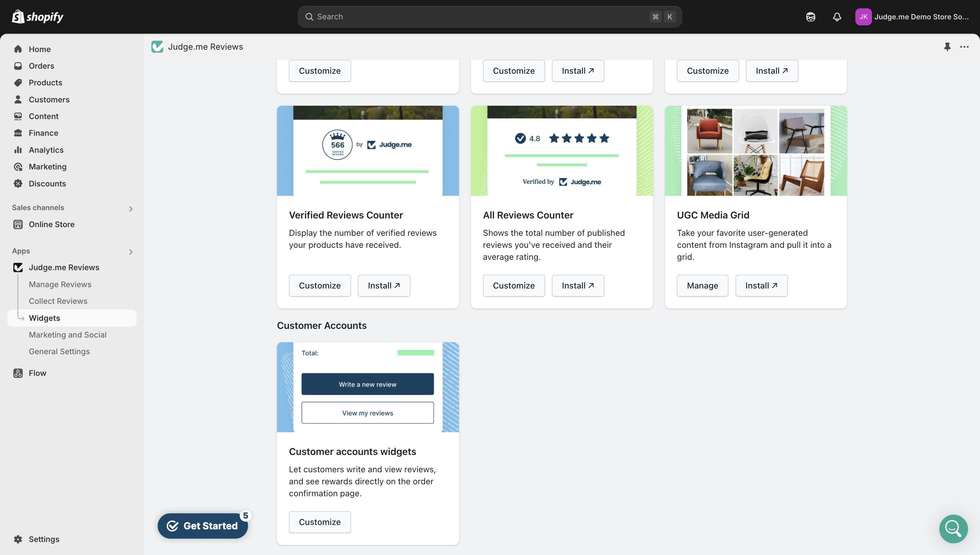Open Flow from the sidebar
Screen dimensions: 980x555
coord(37,373)
